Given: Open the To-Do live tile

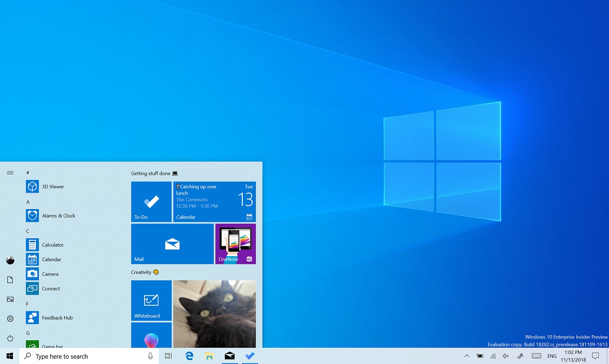Looking at the screenshot, I should (151, 201).
